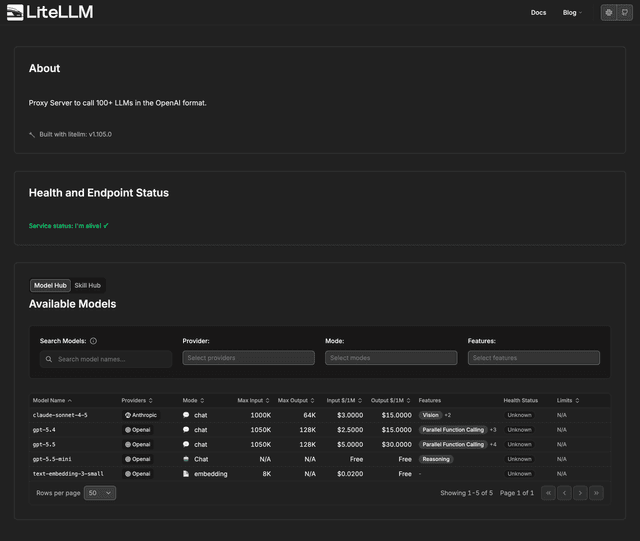Click the gpt-5.5-mini model name
Image resolution: width=640 pixels, height=541 pixels.
[52, 459]
